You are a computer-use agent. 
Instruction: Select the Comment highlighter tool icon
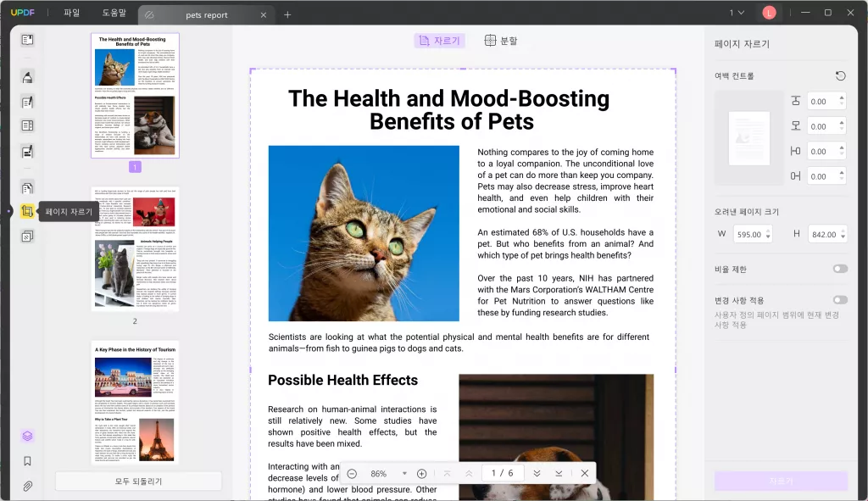coord(27,77)
